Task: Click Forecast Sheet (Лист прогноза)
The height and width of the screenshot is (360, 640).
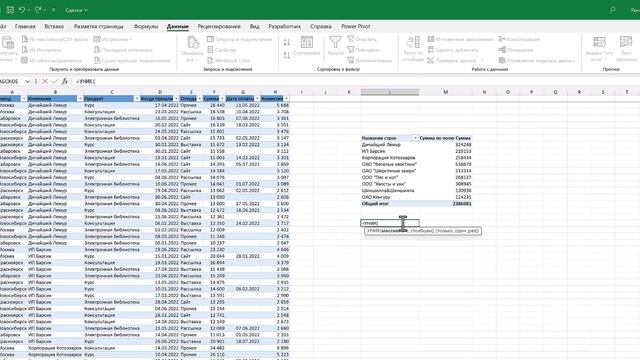Action: 626,49
